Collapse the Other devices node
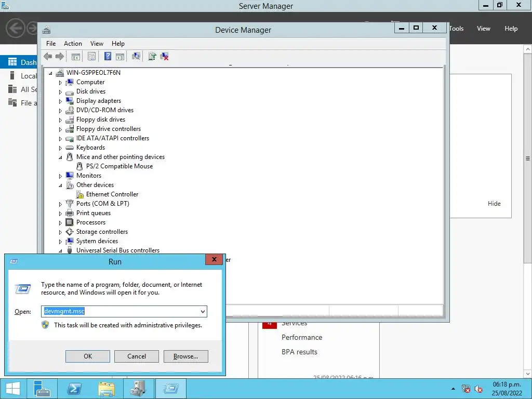Viewport: 532px width, 399px height. [x=60, y=185]
